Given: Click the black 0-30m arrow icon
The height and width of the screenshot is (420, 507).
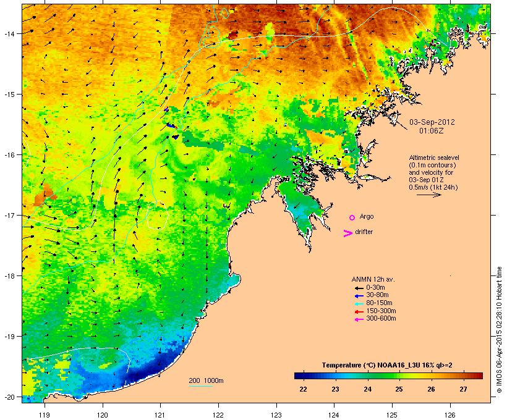Looking at the screenshot, I should click(x=359, y=288).
